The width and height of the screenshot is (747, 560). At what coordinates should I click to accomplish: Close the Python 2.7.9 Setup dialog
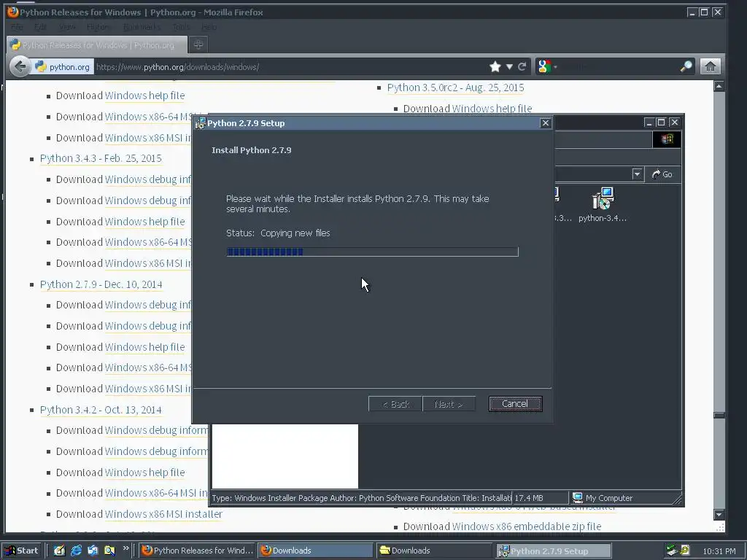click(546, 123)
